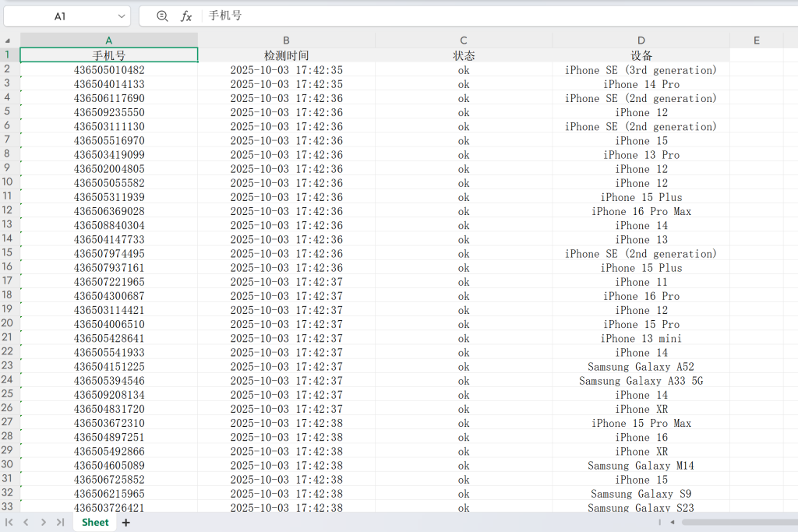Select the Samsung Galaxy A52 cell
This screenshot has height=532, width=798.
pyautogui.click(x=641, y=367)
